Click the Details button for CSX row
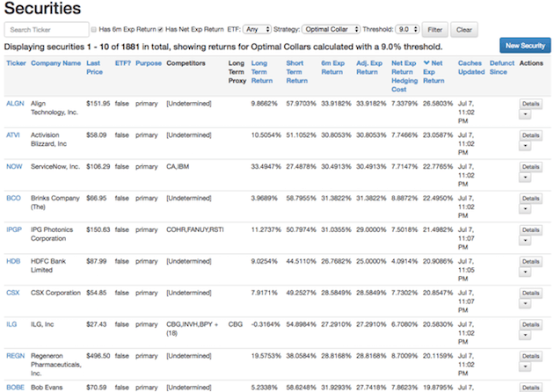This screenshot has height=392, width=554. (x=530, y=293)
